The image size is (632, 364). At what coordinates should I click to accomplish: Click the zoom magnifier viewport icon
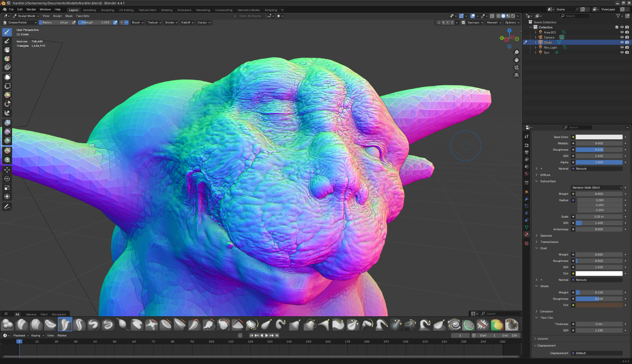click(516, 52)
